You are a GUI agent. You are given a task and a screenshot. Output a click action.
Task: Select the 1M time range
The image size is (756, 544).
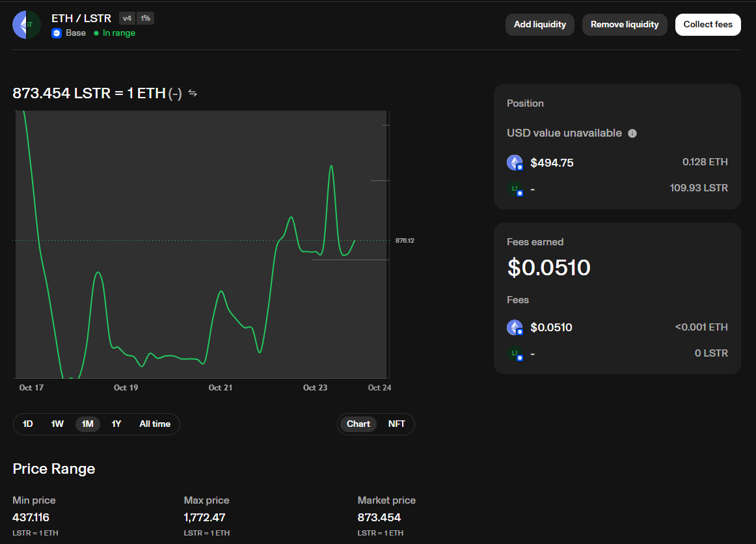point(87,424)
